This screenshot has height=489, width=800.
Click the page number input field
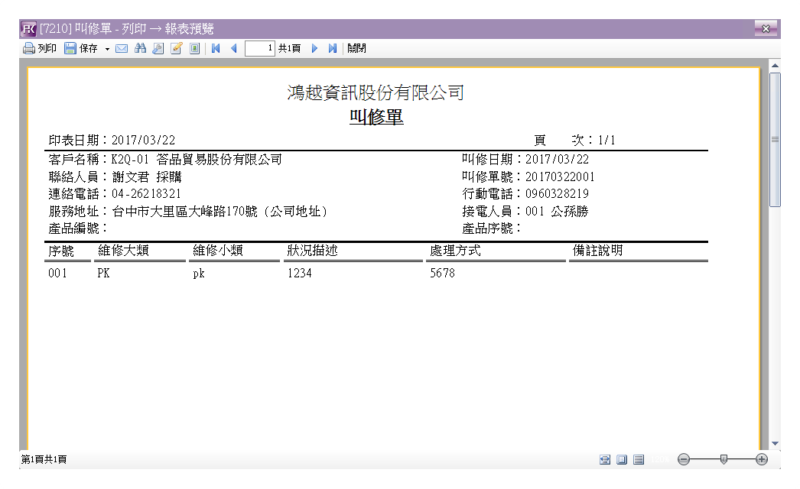pyautogui.click(x=260, y=48)
